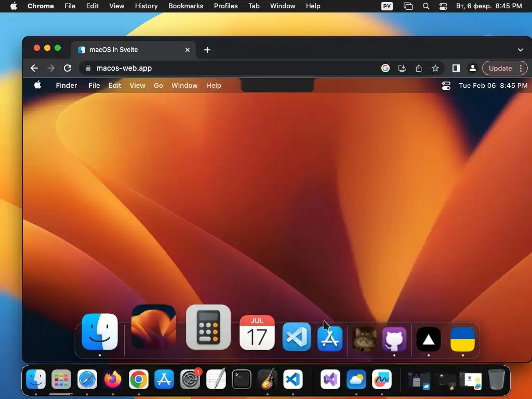
Task: Reload the macos-web.app page
Action: (x=68, y=68)
